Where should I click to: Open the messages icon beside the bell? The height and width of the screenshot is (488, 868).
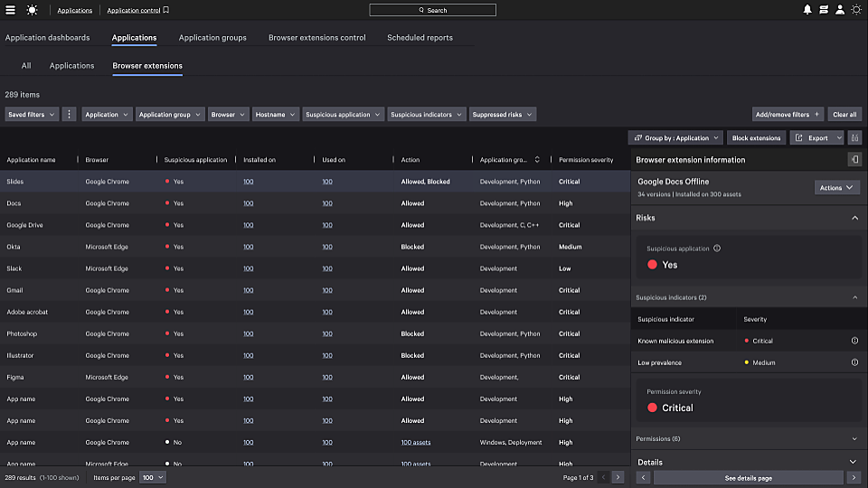[824, 10]
